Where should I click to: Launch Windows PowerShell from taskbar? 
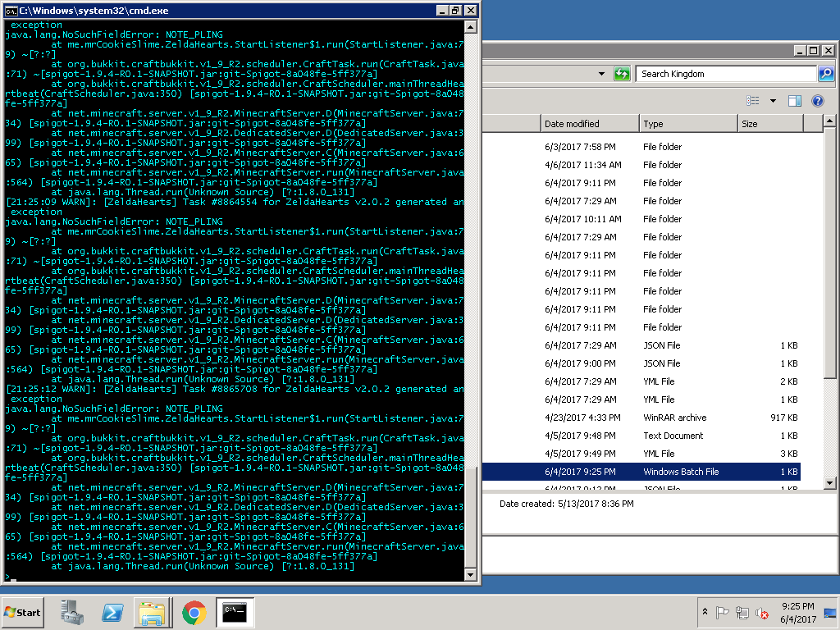pyautogui.click(x=112, y=612)
